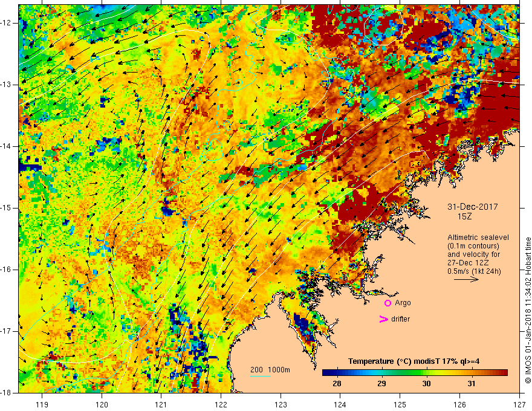The image size is (532, 411).
Task: Click the color bar tick label 30
Action: point(426,384)
